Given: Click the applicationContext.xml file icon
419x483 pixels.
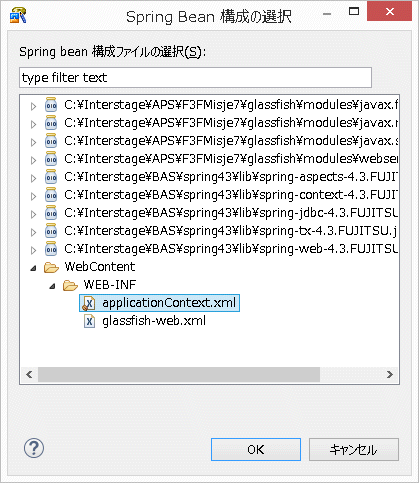Looking at the screenshot, I should coord(89,303).
